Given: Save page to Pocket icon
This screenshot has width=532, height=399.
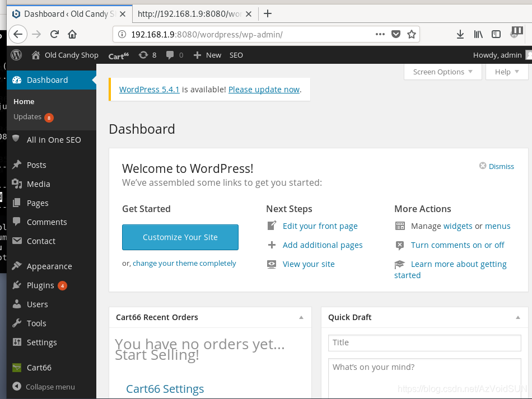Looking at the screenshot, I should pos(395,34).
